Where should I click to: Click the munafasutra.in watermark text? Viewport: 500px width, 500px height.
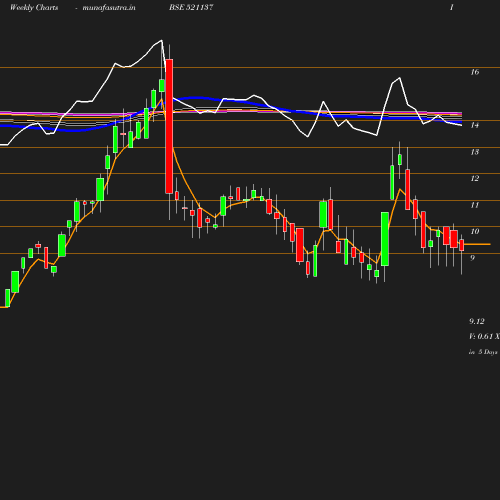tap(109, 8)
